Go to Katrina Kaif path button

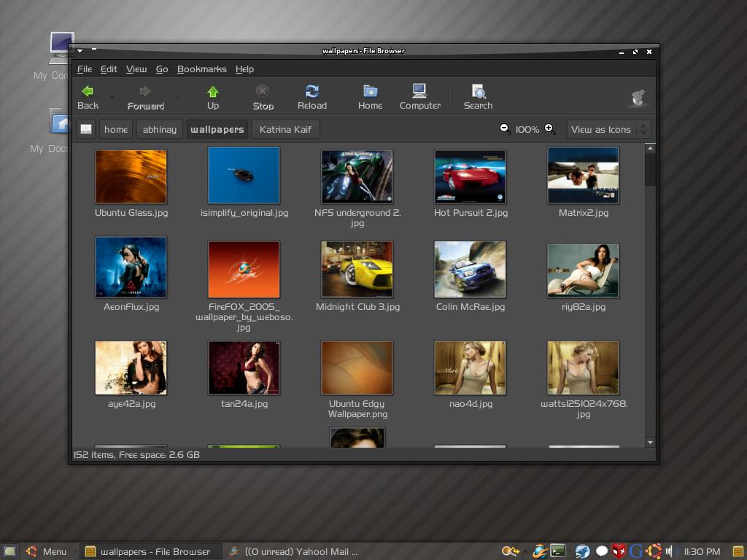pyautogui.click(x=285, y=129)
